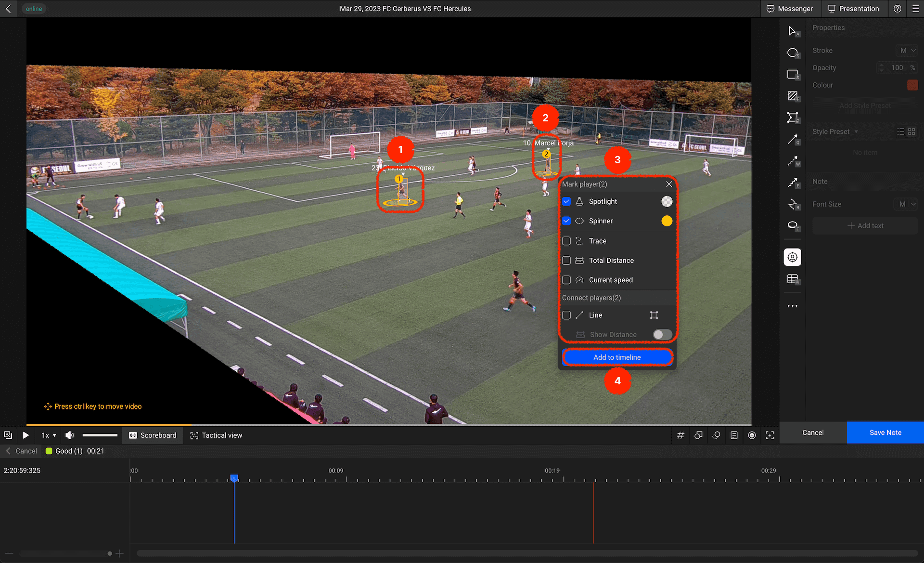Select the hatched area fill tool
The height and width of the screenshot is (563, 924).
click(x=793, y=96)
